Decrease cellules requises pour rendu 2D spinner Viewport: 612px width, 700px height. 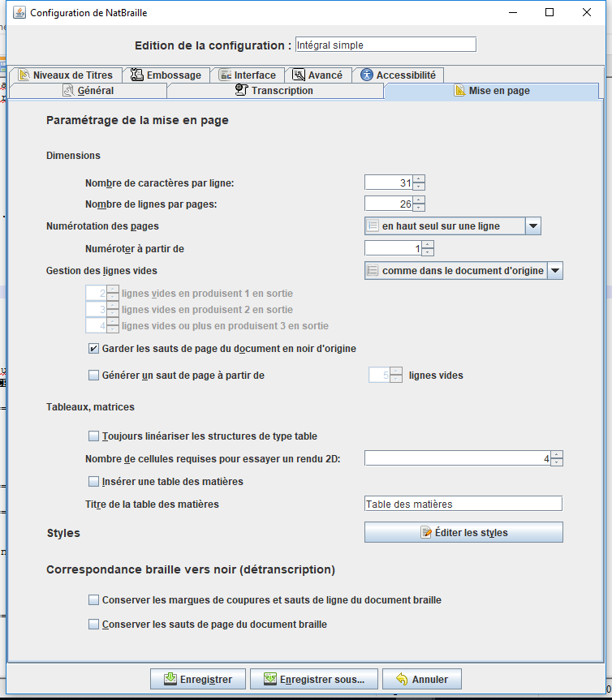(557, 462)
